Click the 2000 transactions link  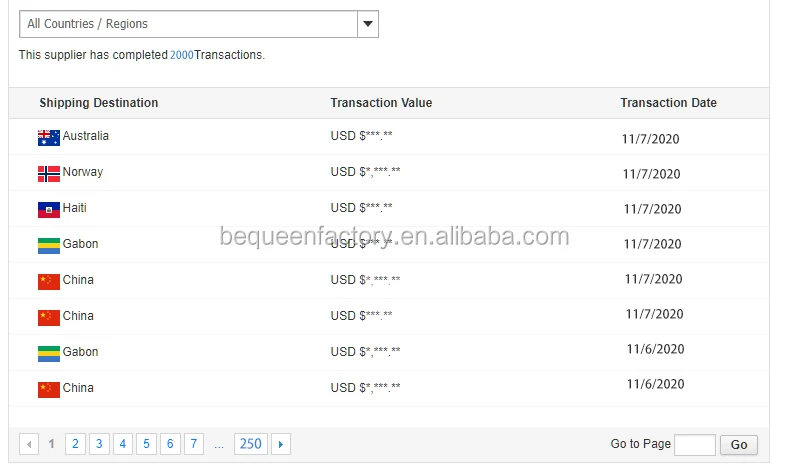point(181,55)
